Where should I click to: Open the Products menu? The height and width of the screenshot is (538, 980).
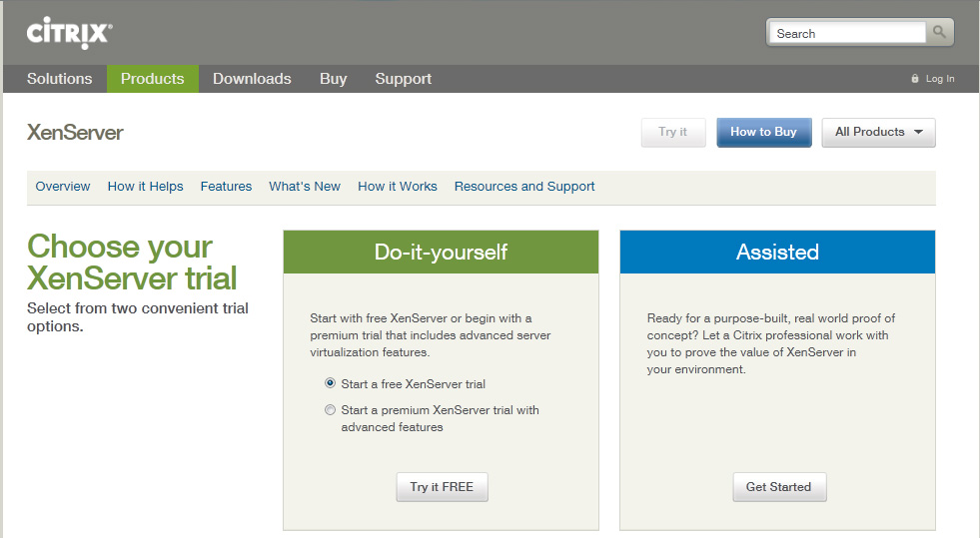153,79
